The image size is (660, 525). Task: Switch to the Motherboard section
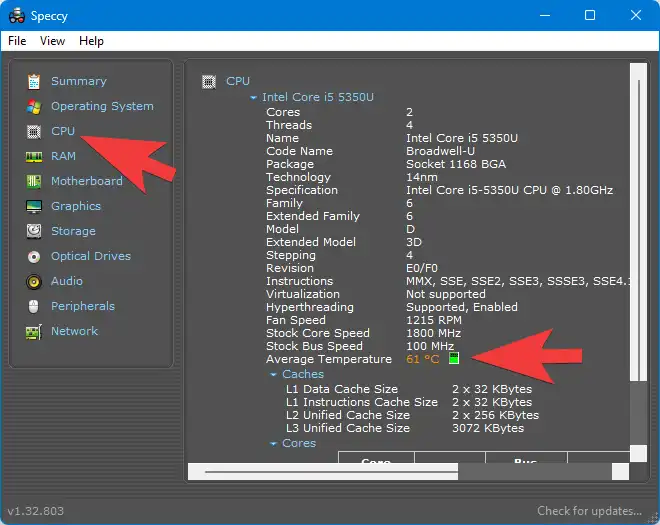pyautogui.click(x=87, y=181)
